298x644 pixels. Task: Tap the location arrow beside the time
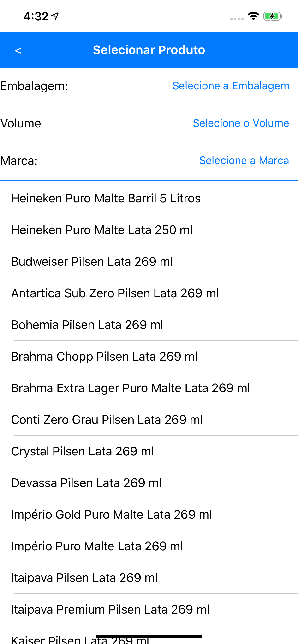(x=55, y=16)
